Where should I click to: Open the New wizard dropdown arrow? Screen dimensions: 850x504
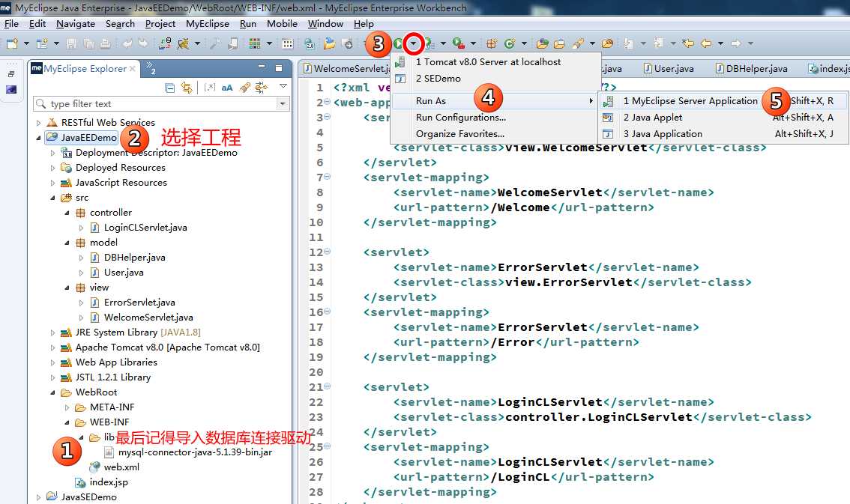coord(26,43)
